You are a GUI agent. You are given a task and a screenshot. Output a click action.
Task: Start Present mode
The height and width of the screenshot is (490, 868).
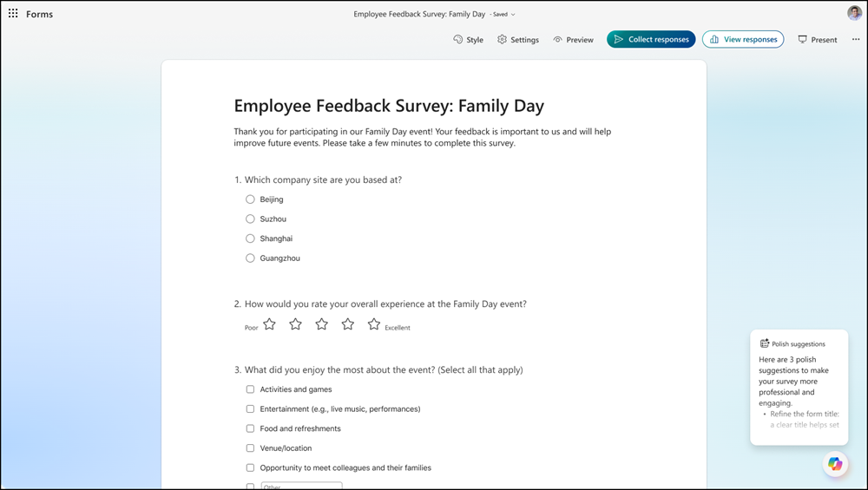click(817, 39)
